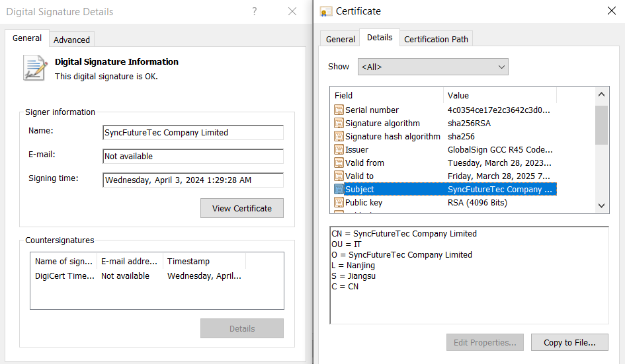Click the field list scrollbar thumb
This screenshot has height=364, width=625.
(x=601, y=125)
